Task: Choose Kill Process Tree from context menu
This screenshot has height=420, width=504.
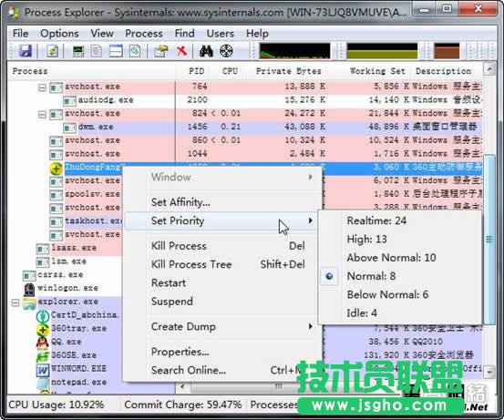Action: tap(222, 264)
